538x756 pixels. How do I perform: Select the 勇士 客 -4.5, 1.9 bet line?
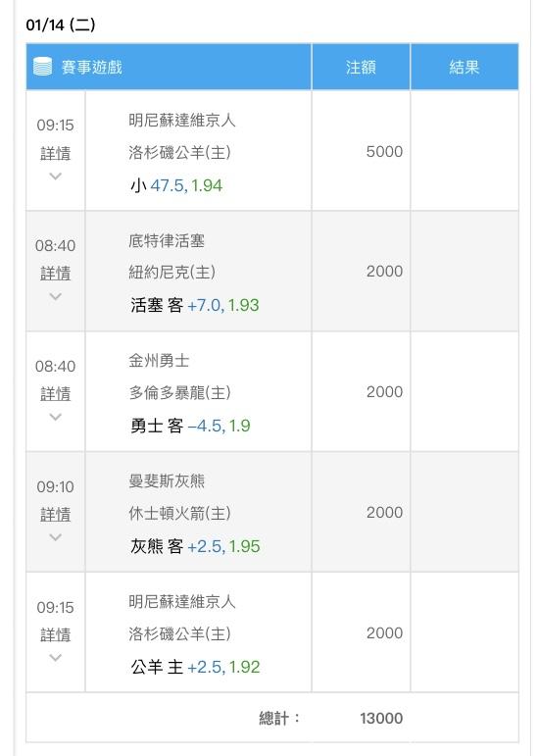pyautogui.click(x=190, y=426)
